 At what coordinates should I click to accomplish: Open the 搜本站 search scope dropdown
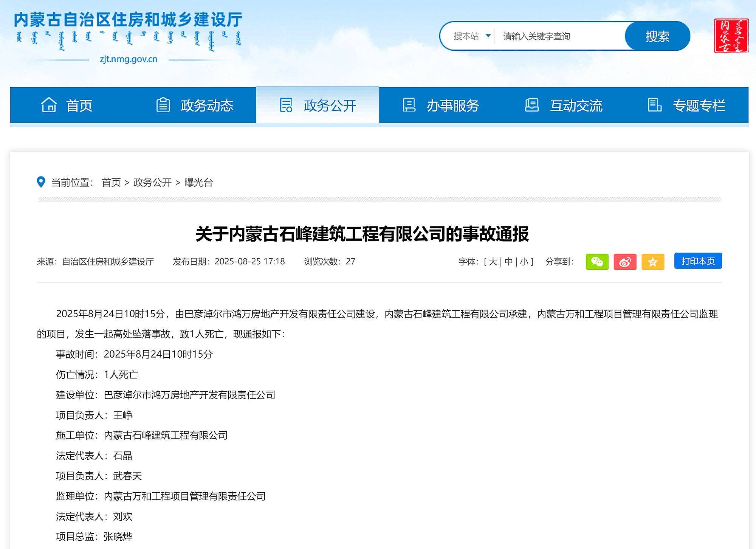tap(466, 36)
